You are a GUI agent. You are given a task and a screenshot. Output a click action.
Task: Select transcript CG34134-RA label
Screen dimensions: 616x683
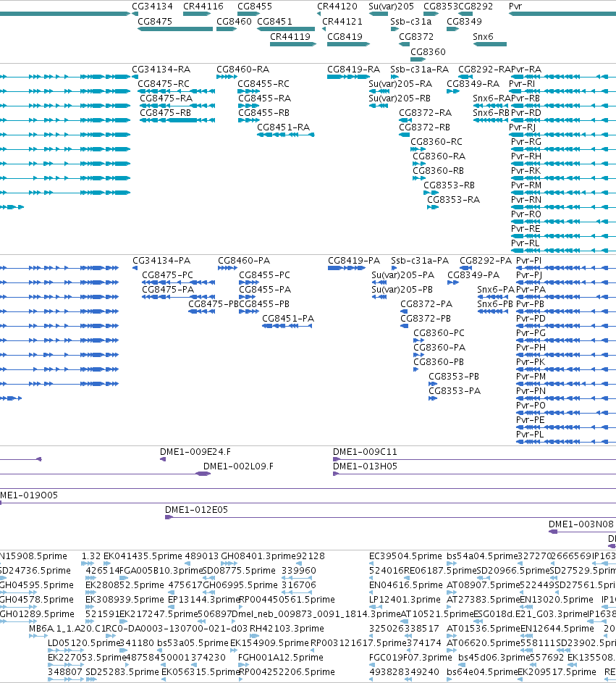pos(161,70)
